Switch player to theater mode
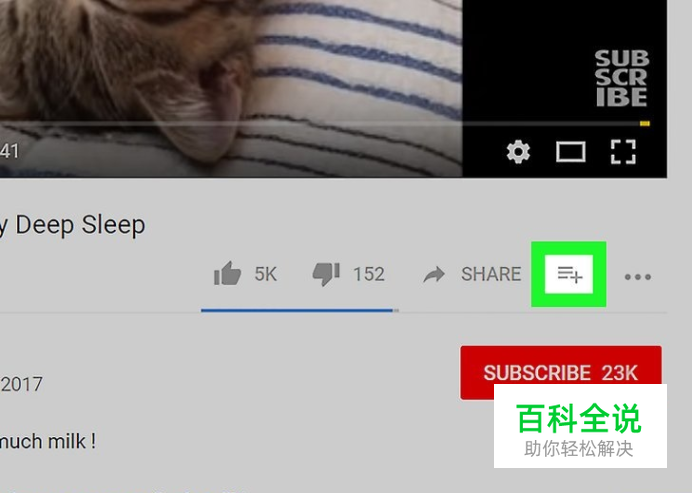The height and width of the screenshot is (493, 692). coord(571,152)
